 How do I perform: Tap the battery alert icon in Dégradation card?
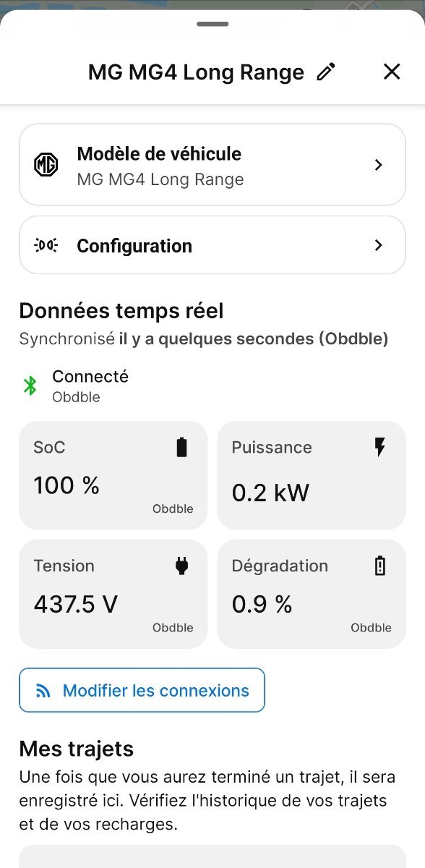[380, 566]
